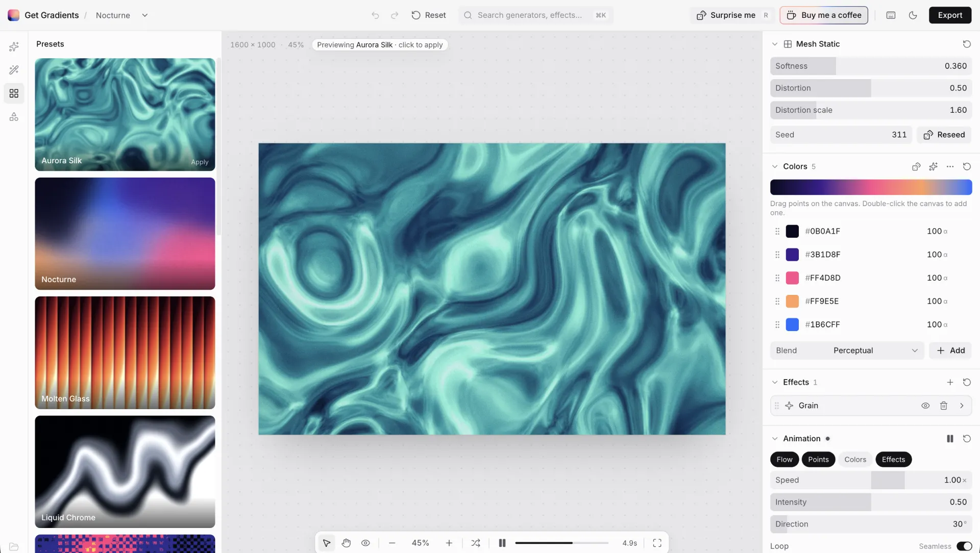Add a new effect with plus icon
980x553 pixels.
coord(950,382)
